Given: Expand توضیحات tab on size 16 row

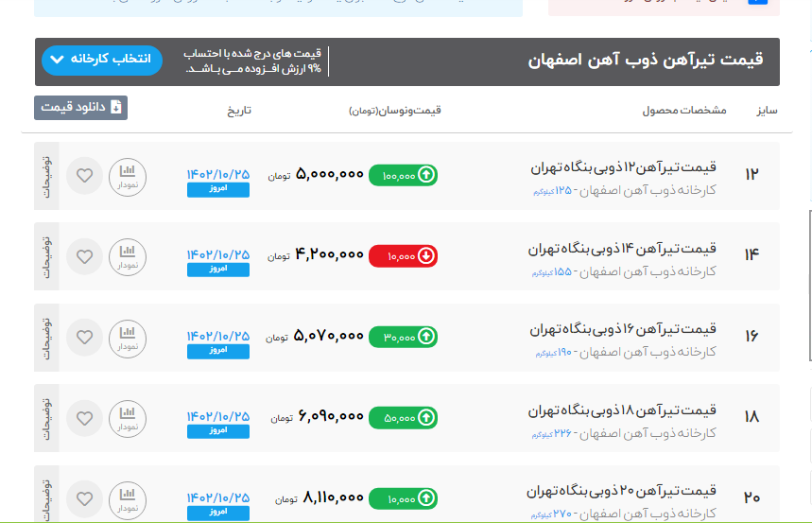Looking at the screenshot, I should [46, 338].
